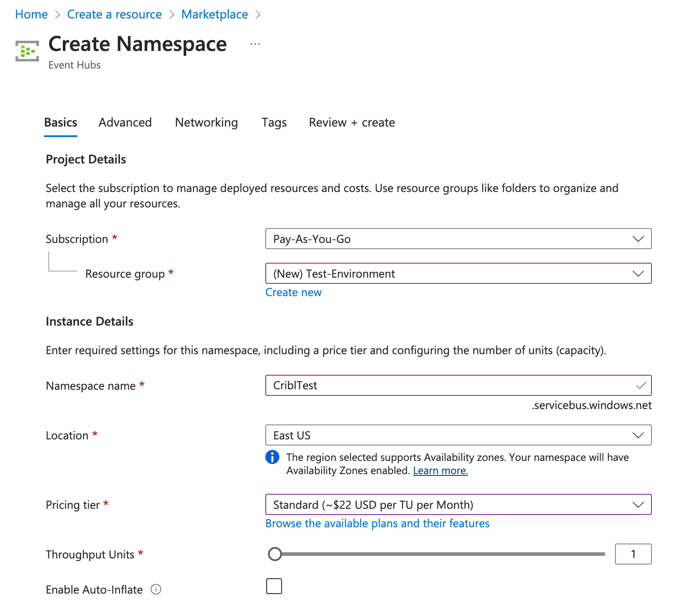Click the Create Namespace page title
The height and width of the screenshot is (616, 680).
(137, 44)
